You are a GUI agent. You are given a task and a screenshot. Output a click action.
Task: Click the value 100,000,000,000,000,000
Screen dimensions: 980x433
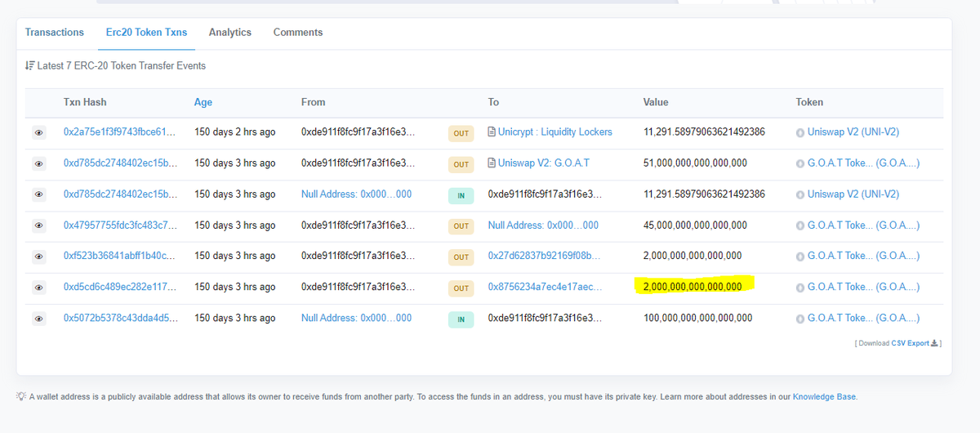click(x=698, y=318)
